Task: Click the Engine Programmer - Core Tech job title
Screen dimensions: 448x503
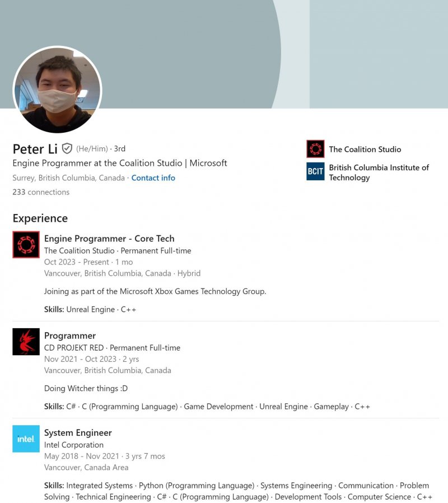Action: tap(110, 239)
